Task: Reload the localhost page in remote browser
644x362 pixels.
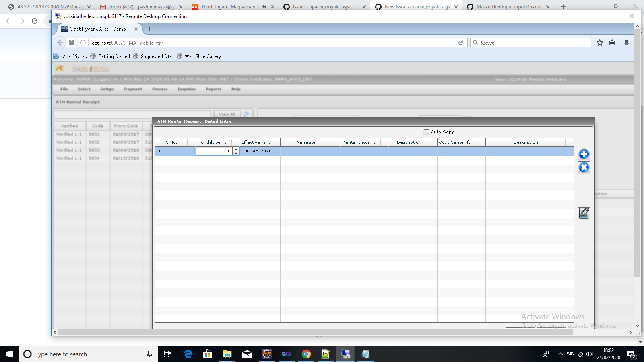Action: coord(461,43)
